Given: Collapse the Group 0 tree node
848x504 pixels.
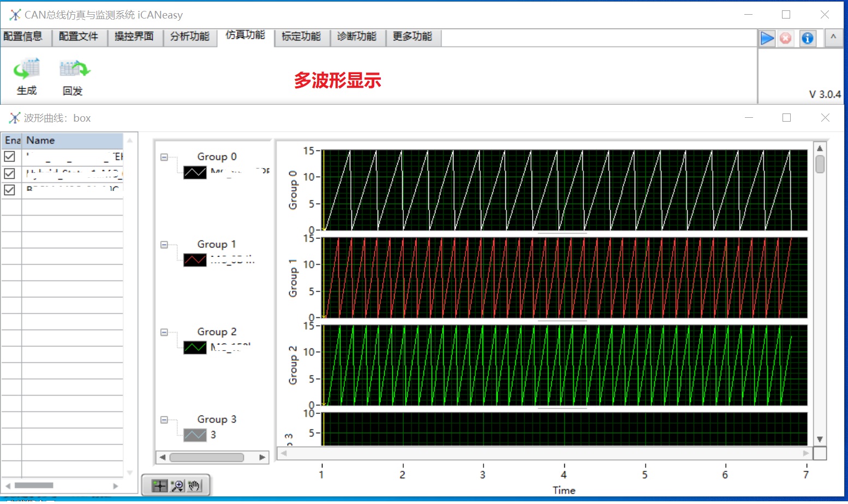Looking at the screenshot, I should (164, 157).
